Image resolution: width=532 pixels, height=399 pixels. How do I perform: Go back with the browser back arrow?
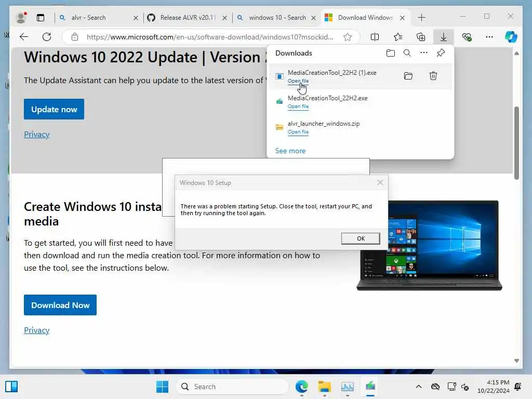coord(24,37)
